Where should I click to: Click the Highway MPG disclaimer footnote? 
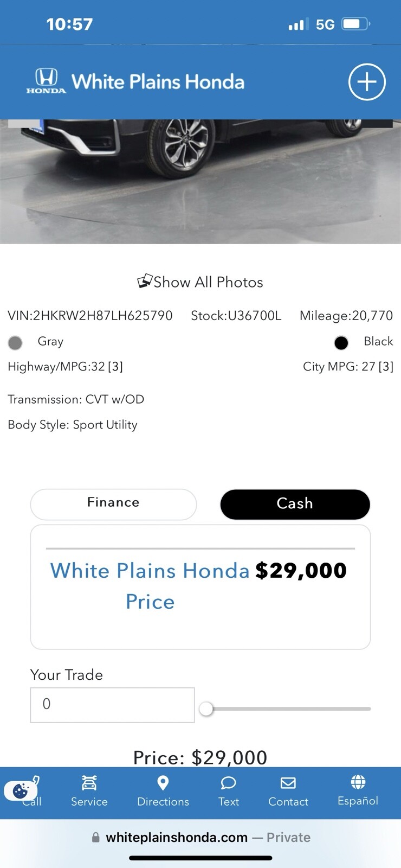point(115,367)
